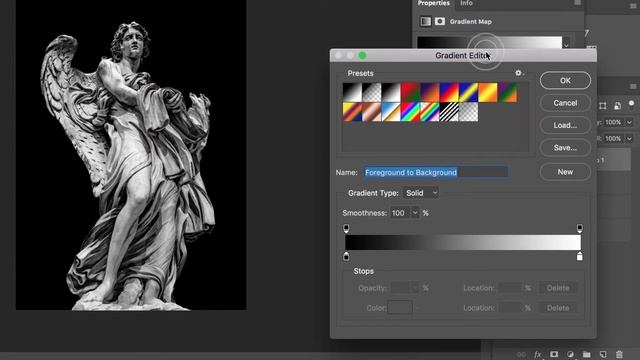Viewport: 640px width, 360px height.
Task: Select the Yellow Violet Orange Blue preset
Action: (352, 112)
